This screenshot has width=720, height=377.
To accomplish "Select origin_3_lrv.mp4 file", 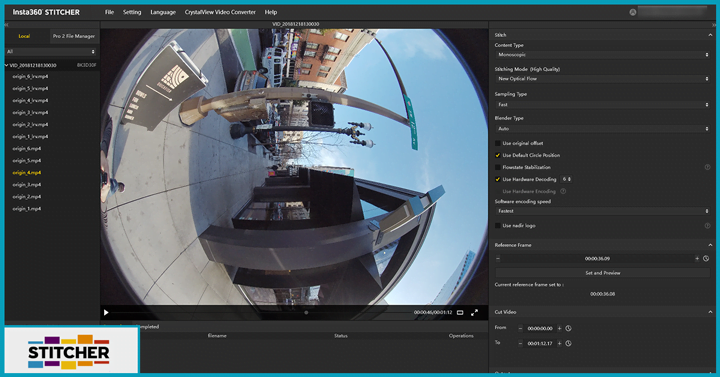I will point(30,112).
